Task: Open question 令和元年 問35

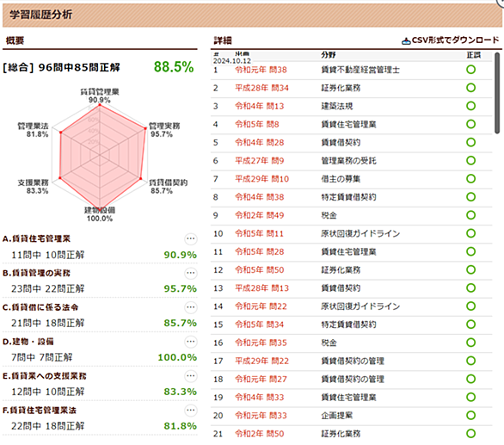Action: (x=261, y=343)
